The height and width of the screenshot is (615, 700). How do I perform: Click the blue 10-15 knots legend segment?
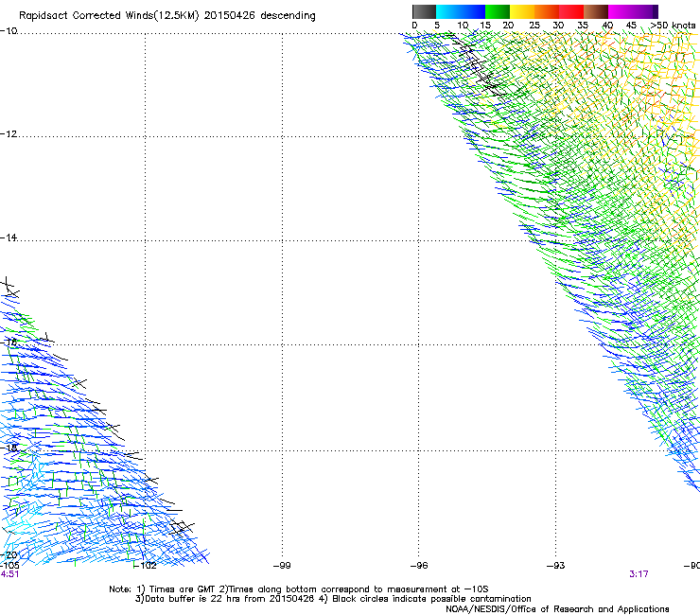click(x=473, y=11)
